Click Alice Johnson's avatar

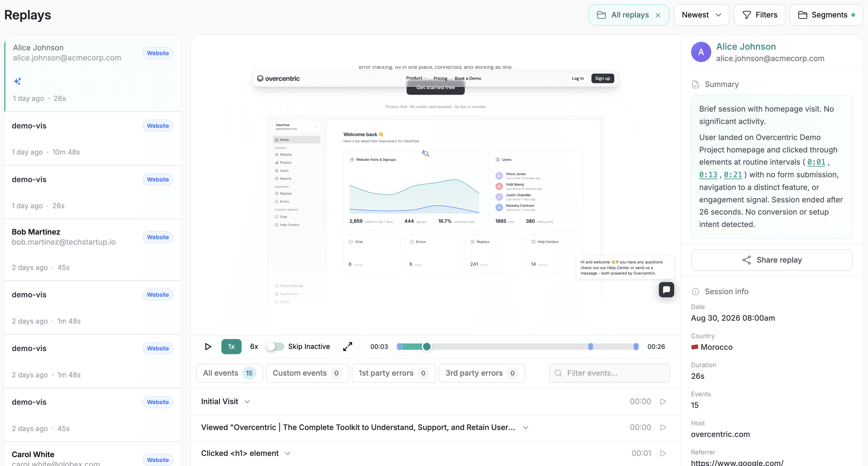pyautogui.click(x=701, y=52)
